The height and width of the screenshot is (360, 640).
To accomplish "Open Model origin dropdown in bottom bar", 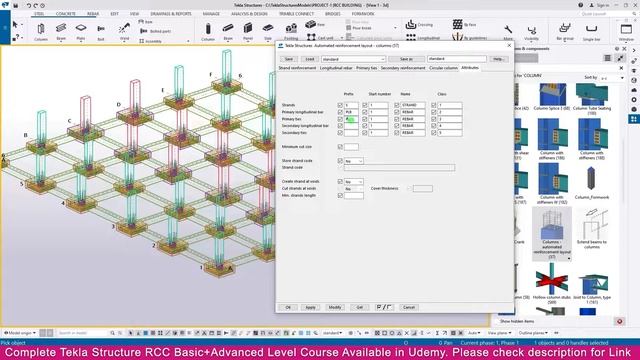I will point(20,333).
